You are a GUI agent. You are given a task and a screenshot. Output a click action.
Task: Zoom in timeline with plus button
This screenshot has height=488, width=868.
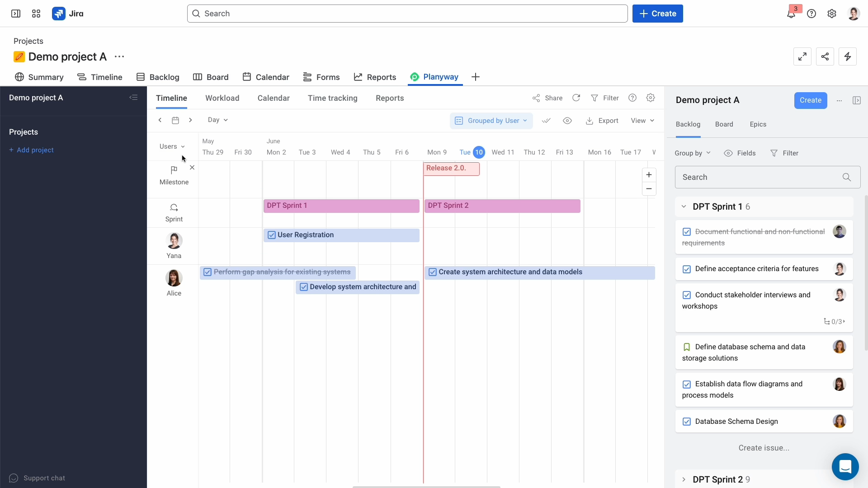coord(649,175)
